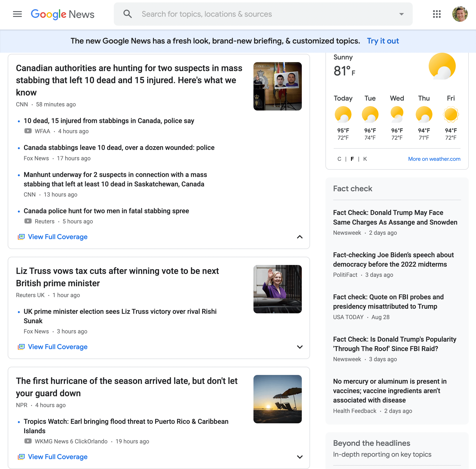The width and height of the screenshot is (476, 469).
Task: Open Tropics Watch Earl flood threat story
Action: point(126,426)
